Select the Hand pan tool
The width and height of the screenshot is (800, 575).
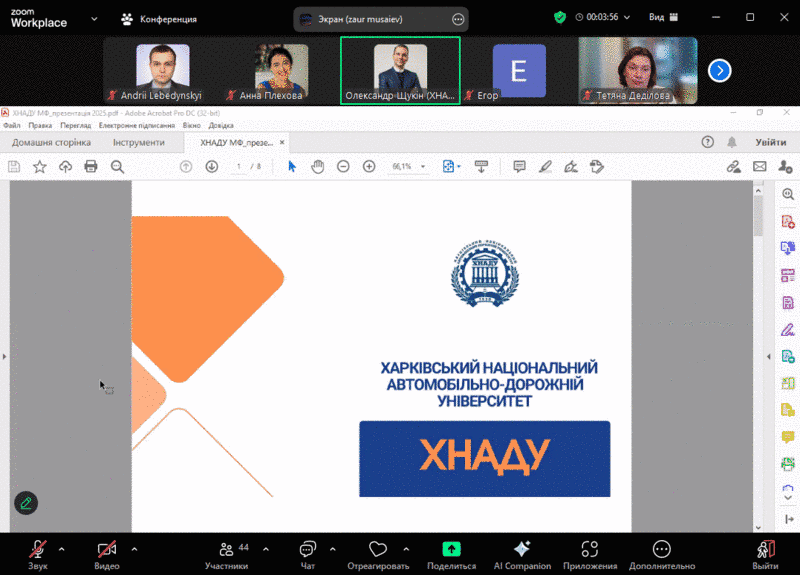318,166
